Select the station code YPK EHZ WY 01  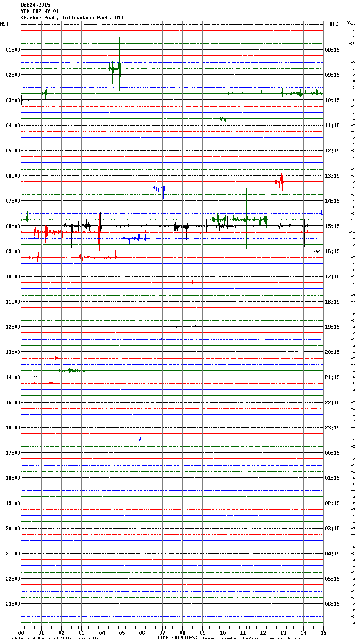pos(40,11)
